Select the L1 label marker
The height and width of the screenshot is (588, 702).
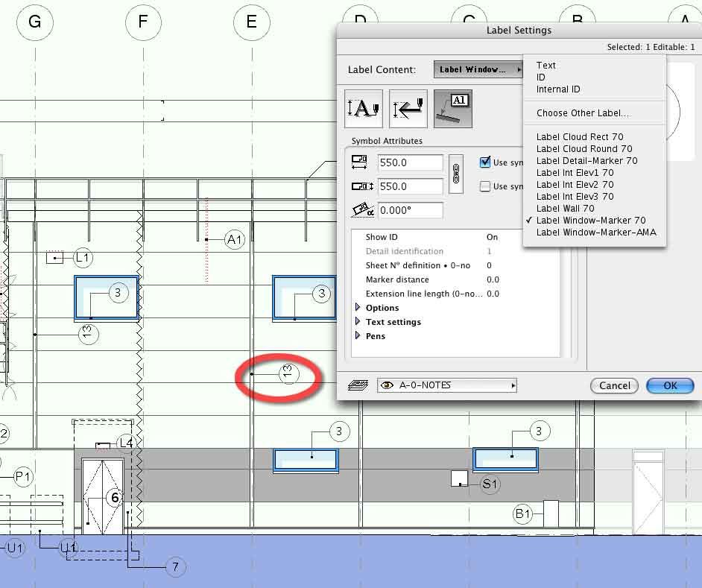[83, 258]
